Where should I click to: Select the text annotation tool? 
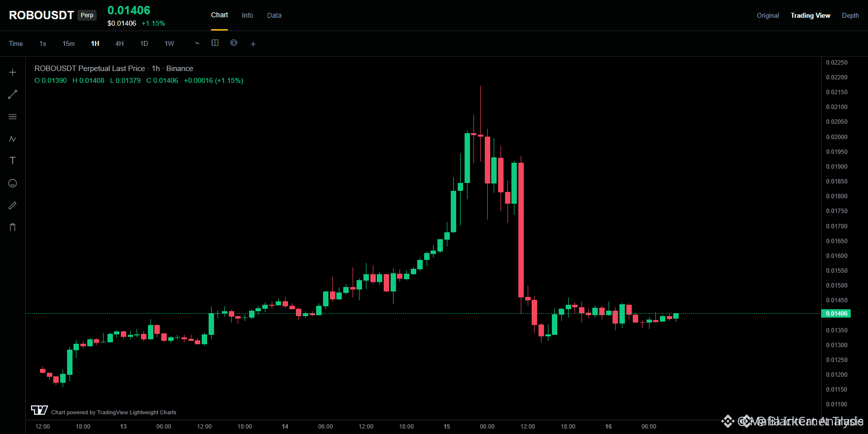point(13,161)
